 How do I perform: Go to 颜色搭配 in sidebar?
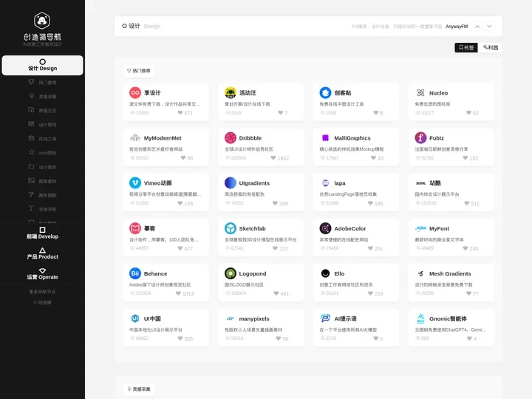42,195
